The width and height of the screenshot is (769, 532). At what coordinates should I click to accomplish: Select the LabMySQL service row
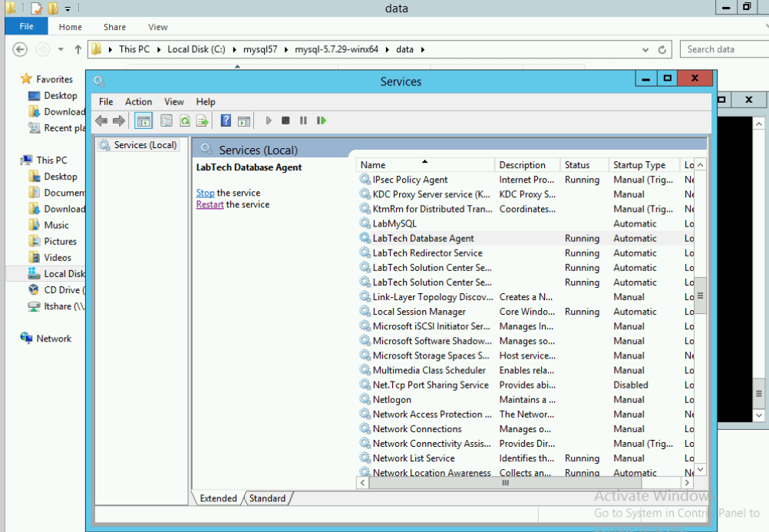(394, 223)
